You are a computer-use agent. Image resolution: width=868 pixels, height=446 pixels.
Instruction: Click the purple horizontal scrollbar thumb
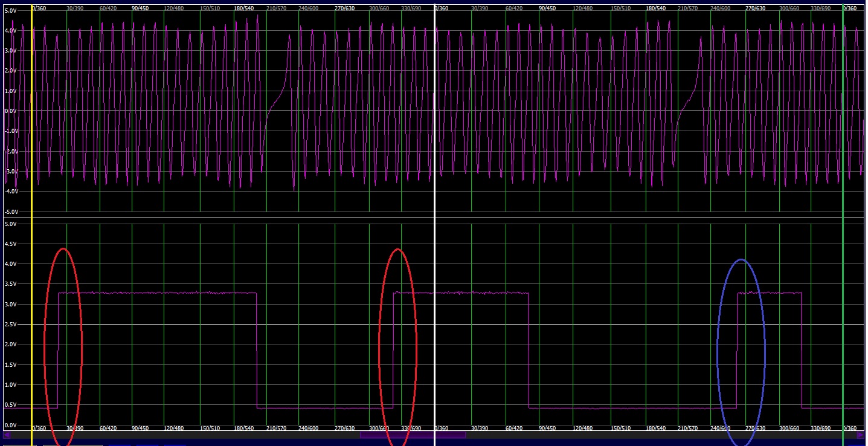tap(412, 434)
